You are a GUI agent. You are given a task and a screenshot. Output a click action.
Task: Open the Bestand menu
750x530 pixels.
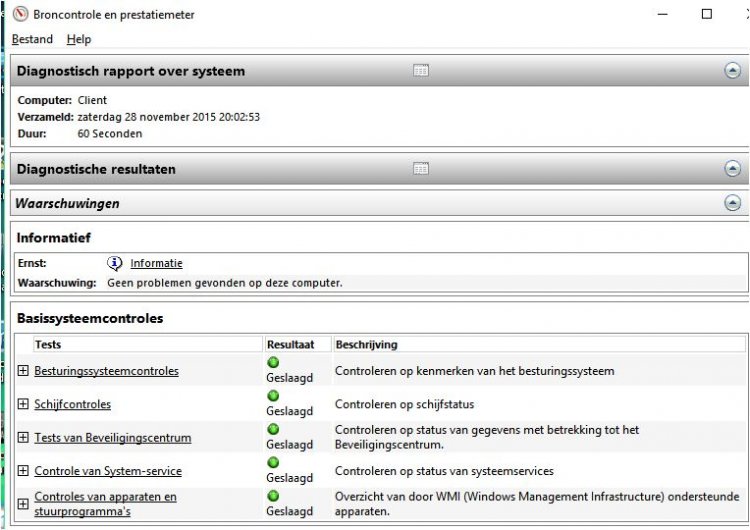32,39
